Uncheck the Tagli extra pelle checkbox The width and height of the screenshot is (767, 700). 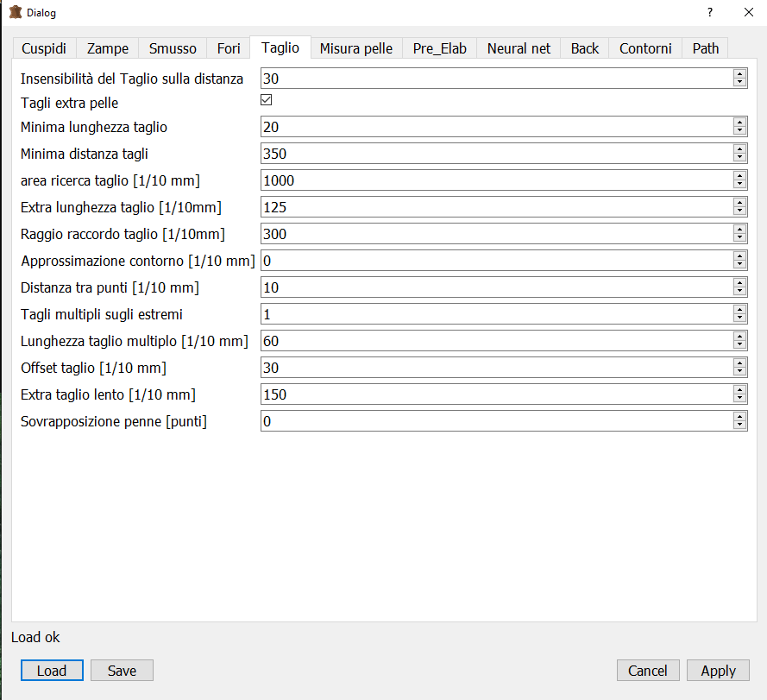click(x=267, y=100)
